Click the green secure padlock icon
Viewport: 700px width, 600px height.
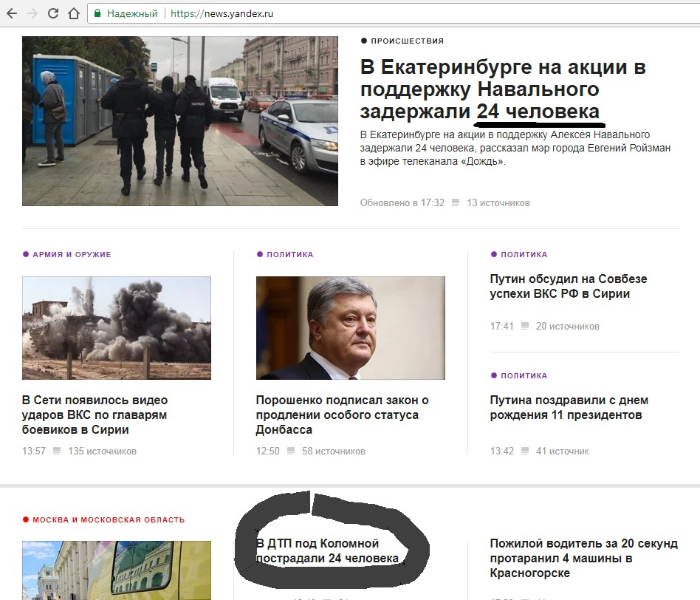(97, 13)
